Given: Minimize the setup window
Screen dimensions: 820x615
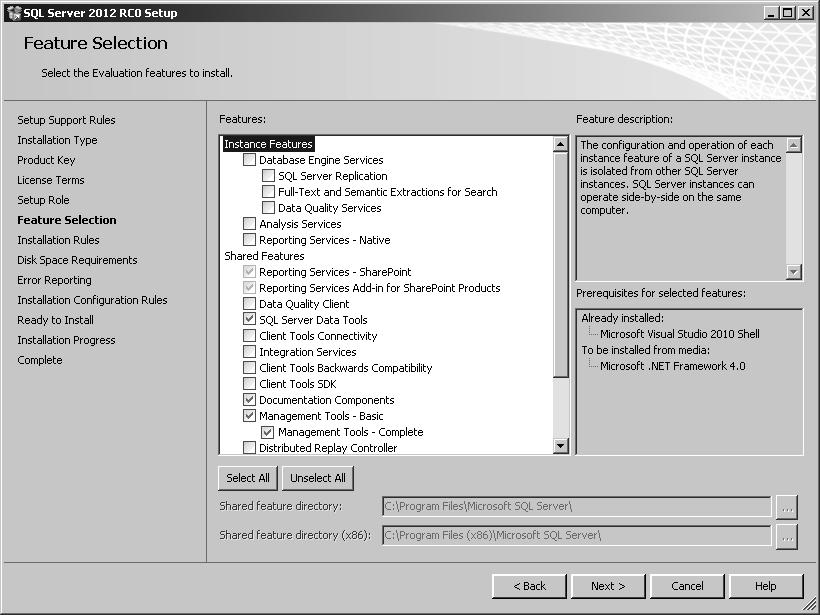Looking at the screenshot, I should pyautogui.click(x=770, y=13).
